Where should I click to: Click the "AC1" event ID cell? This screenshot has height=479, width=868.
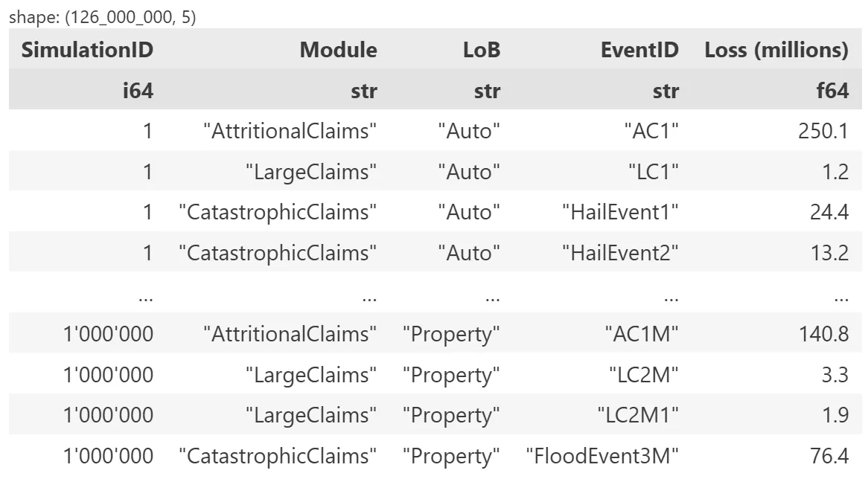click(x=651, y=131)
